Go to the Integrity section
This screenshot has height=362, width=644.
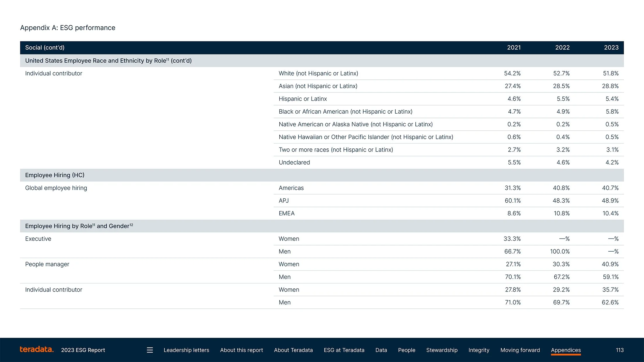(x=479, y=350)
